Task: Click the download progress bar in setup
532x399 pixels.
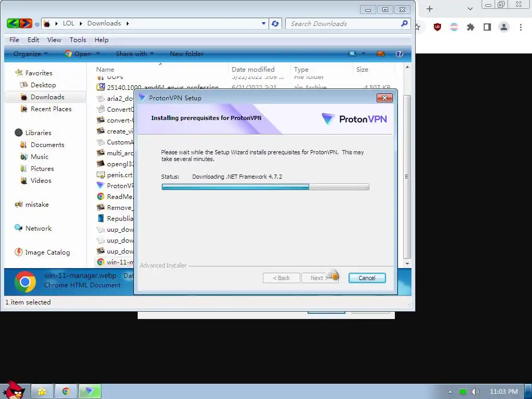Action: 265,187
